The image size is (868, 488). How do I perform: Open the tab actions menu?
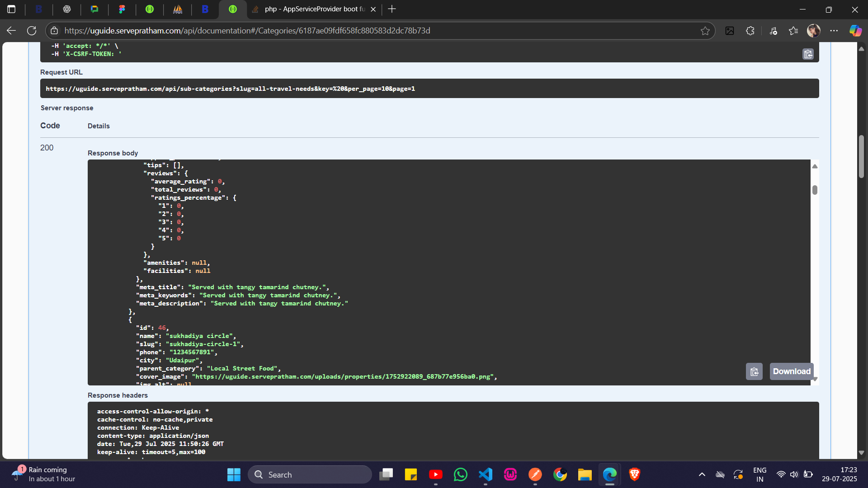click(11, 9)
